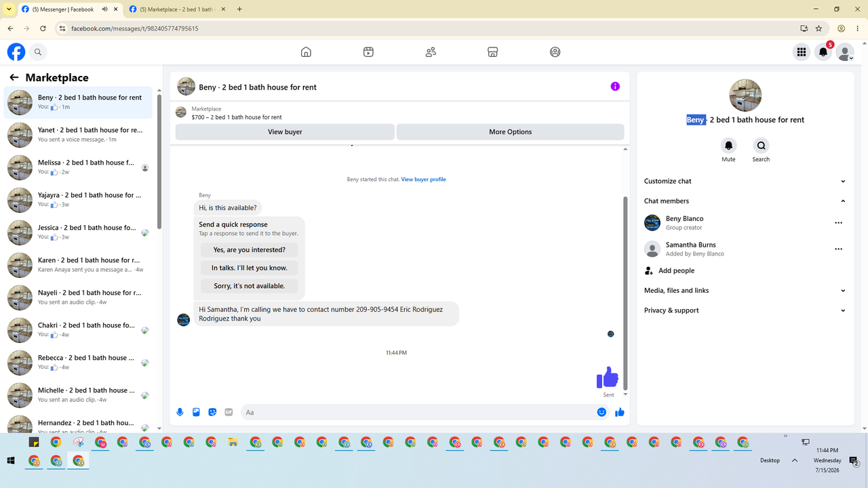
Task: Record a voice clip with microphone icon
Action: point(180,412)
